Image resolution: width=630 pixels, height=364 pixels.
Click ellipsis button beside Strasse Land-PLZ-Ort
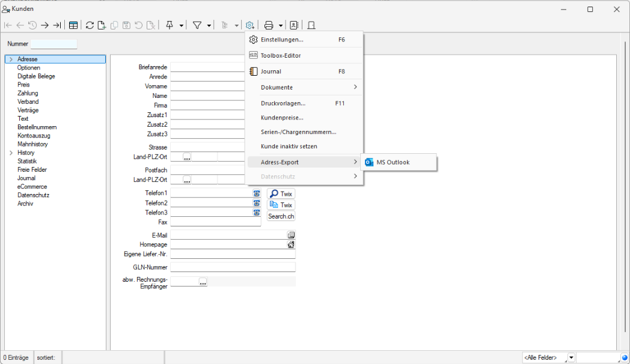tap(187, 157)
